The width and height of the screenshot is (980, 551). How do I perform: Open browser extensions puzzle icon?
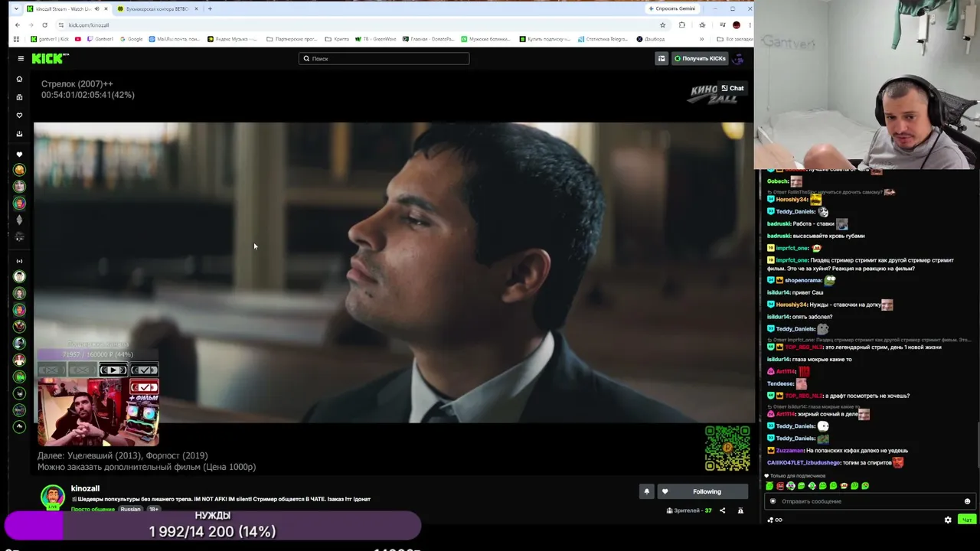tap(682, 25)
